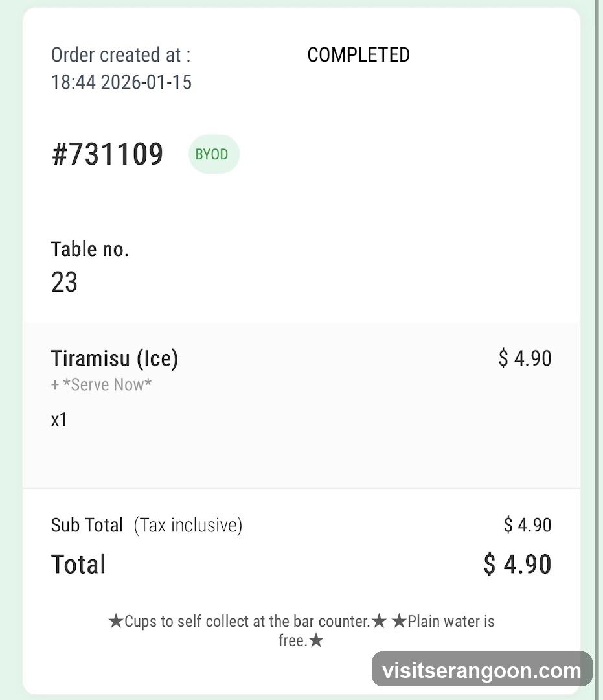Click the Tax inclusive note
603x700 pixels.
pos(188,525)
